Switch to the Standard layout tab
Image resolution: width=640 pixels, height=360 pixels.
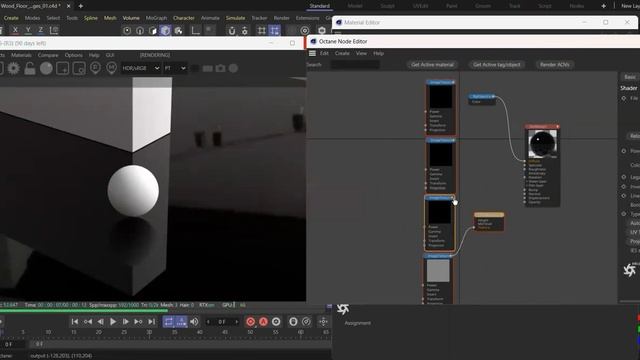click(320, 6)
